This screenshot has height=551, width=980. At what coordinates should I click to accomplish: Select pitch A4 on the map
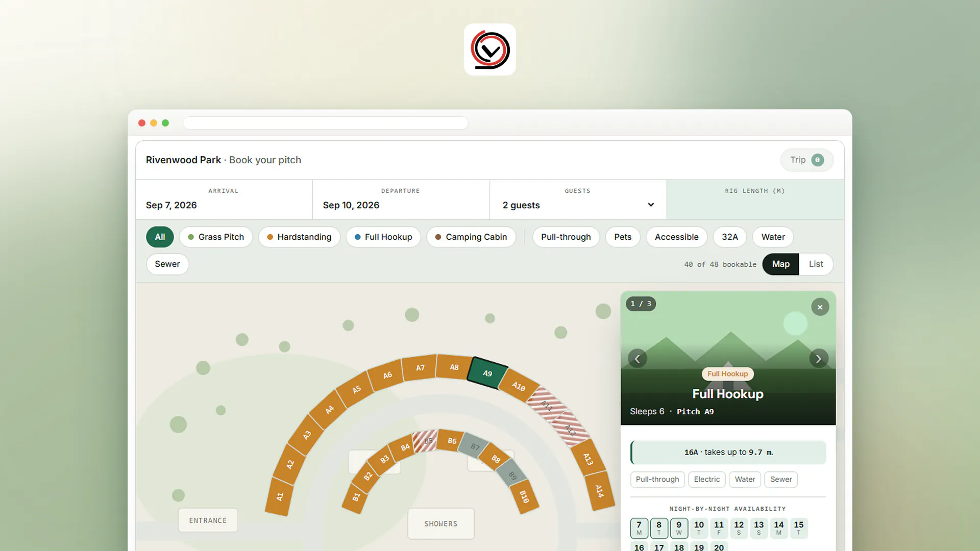pyautogui.click(x=329, y=409)
